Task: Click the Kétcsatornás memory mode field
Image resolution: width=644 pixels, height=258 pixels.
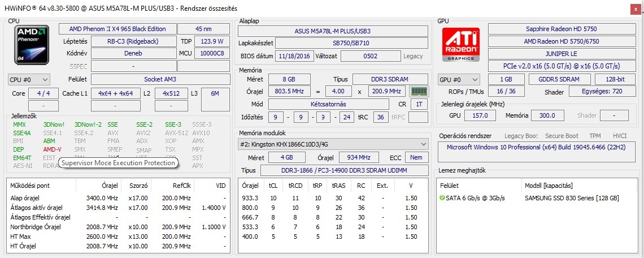Action: point(328,104)
